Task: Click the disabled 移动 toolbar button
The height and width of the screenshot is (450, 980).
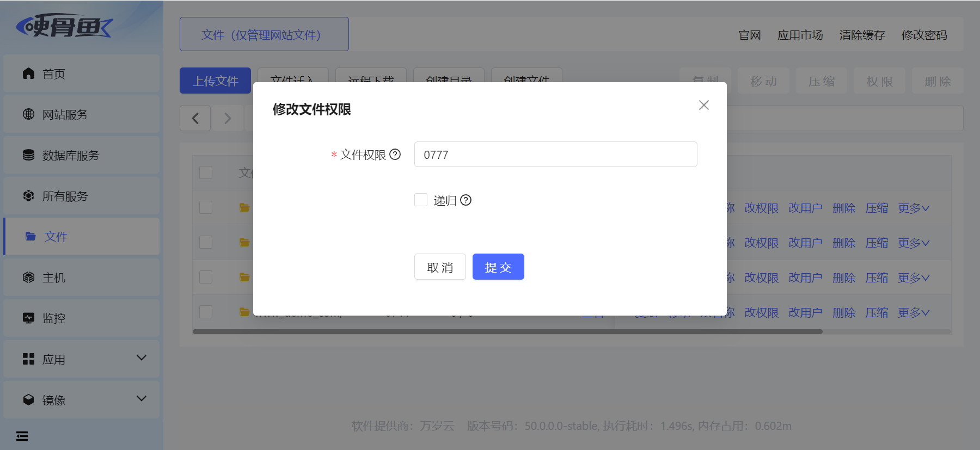Action: pos(763,81)
